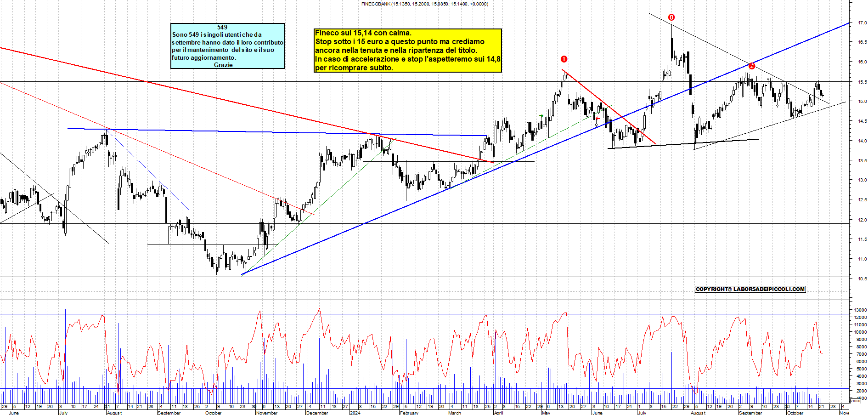This screenshot has height=415, width=868.
Task: Click the 15.5 price axis label
Action: 862,82
